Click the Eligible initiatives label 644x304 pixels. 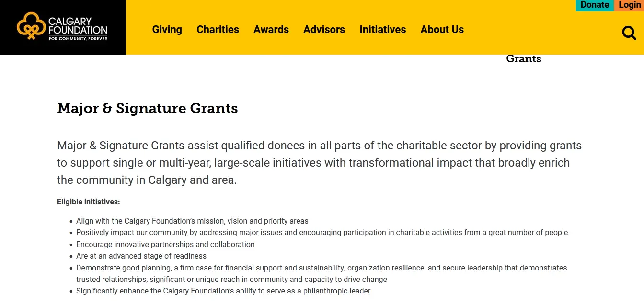pyautogui.click(x=88, y=202)
